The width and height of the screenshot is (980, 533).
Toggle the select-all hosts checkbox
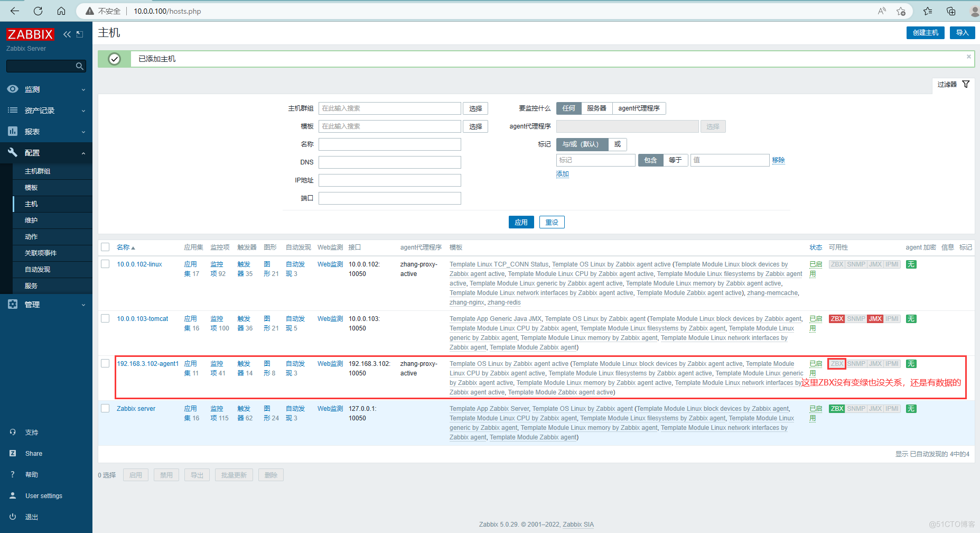(x=105, y=247)
